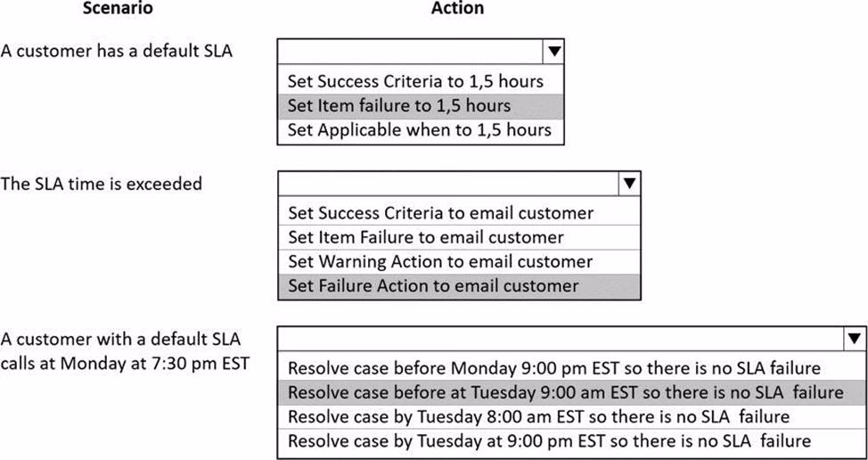The width and height of the screenshot is (868, 460).
Task: Open the default SLA action dropdown arrow
Action: point(554,51)
